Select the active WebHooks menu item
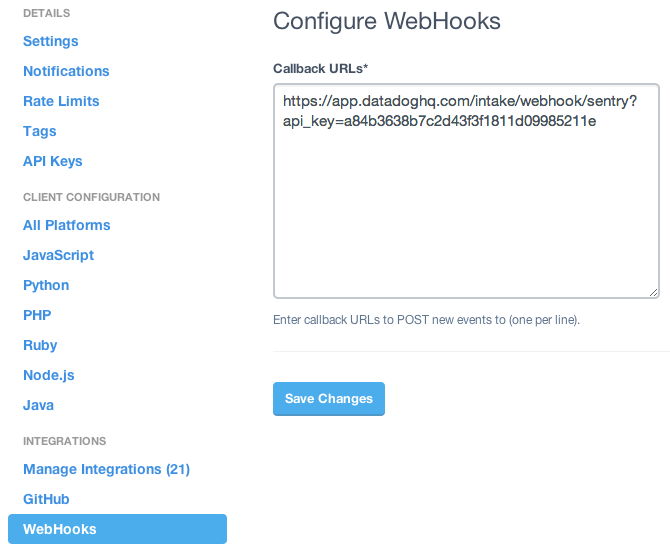Screen dimensions: 670x554 (x=117, y=529)
